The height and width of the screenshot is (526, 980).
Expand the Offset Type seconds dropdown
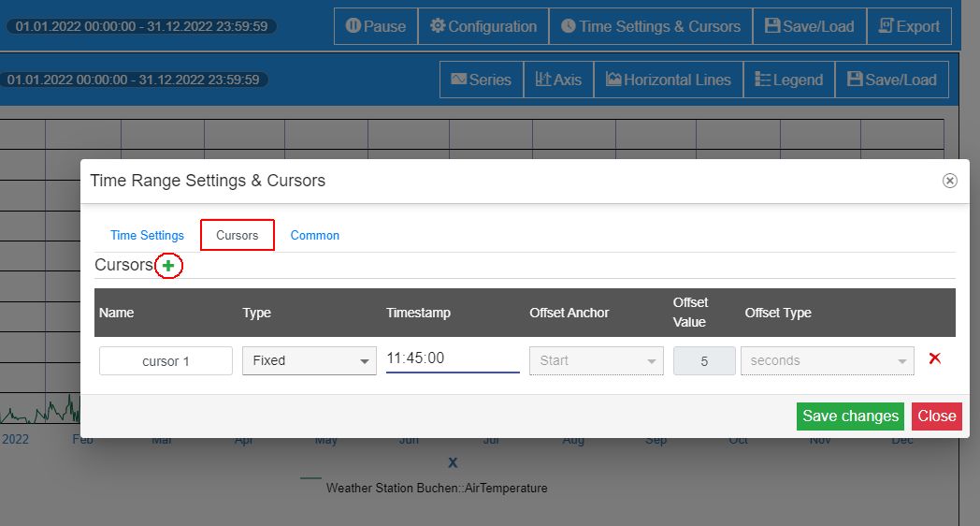coord(827,360)
